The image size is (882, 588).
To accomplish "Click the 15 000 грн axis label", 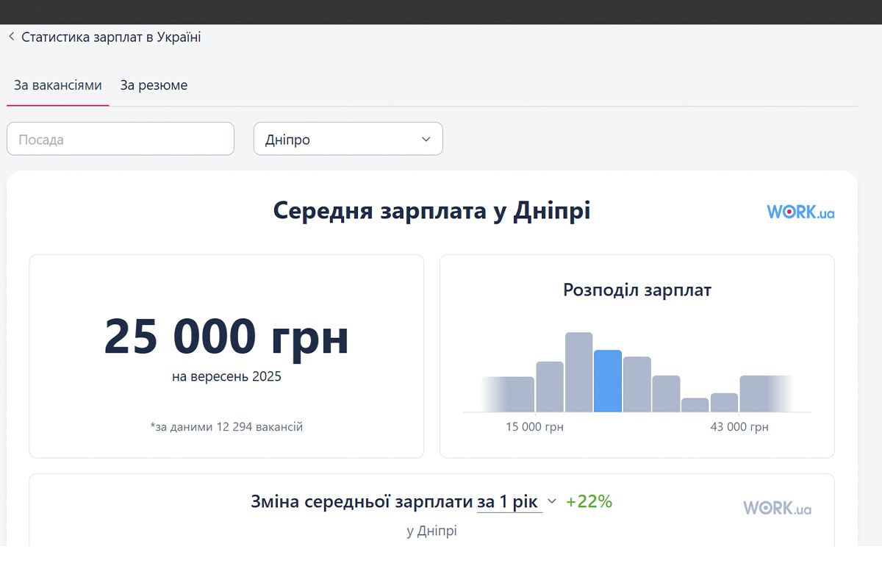I will 534,427.
